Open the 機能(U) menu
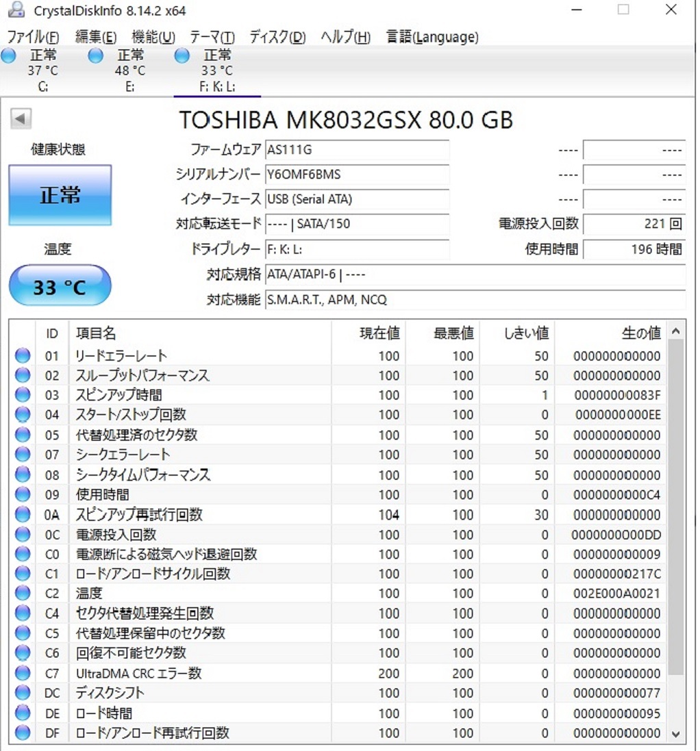Viewport: 700px width, 751px height. [x=153, y=37]
